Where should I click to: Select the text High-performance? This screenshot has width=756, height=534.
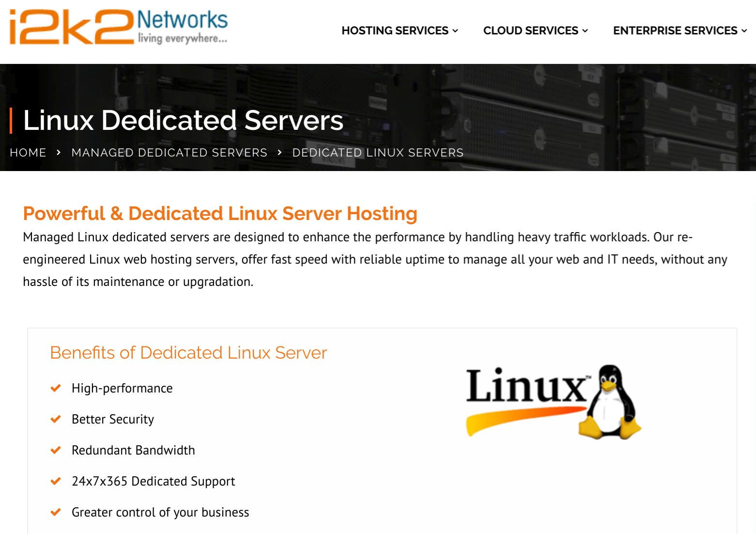point(122,389)
